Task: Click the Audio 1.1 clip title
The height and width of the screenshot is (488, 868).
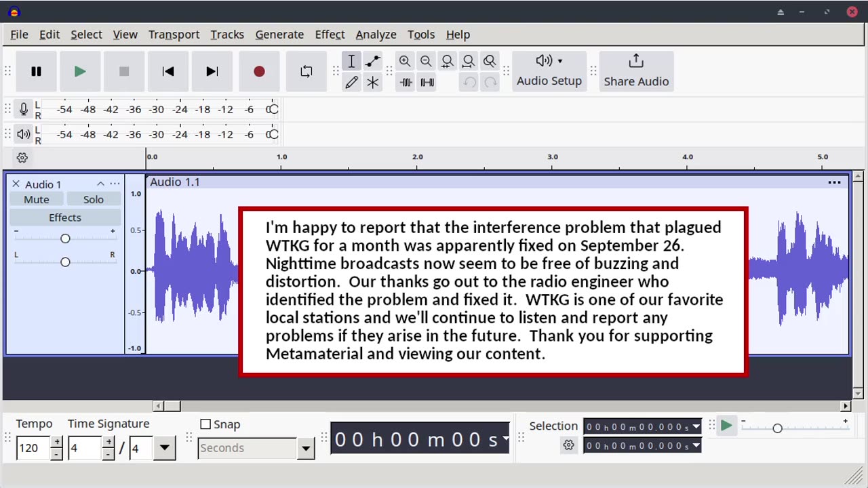Action: (175, 182)
